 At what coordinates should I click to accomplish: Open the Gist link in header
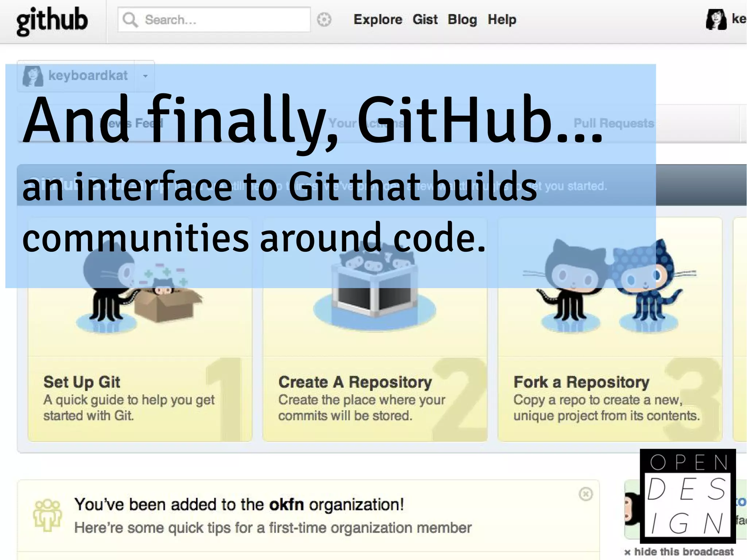pos(425,19)
